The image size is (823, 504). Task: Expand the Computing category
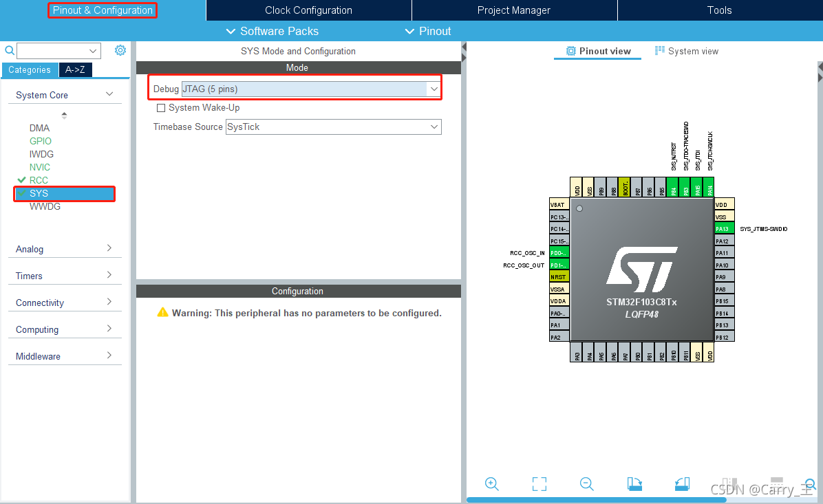point(109,328)
